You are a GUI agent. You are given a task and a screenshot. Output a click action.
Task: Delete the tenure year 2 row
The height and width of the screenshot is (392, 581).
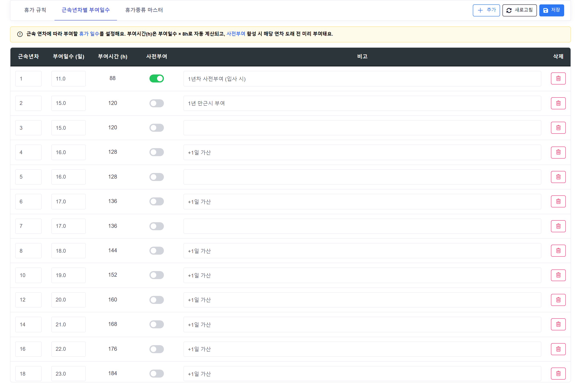558,103
